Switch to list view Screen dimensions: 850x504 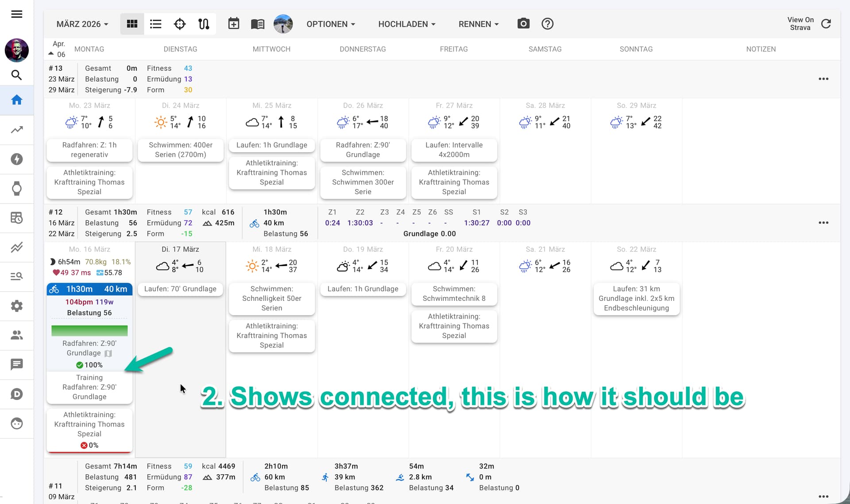pyautogui.click(x=155, y=24)
